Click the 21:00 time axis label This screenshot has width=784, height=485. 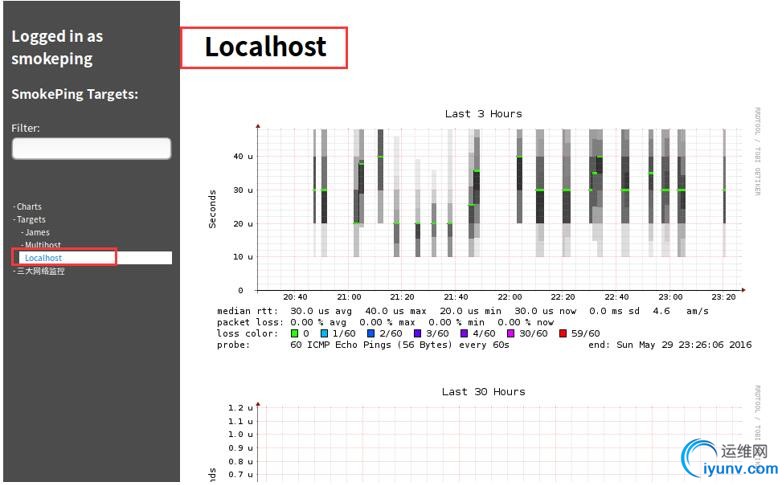[349, 297]
